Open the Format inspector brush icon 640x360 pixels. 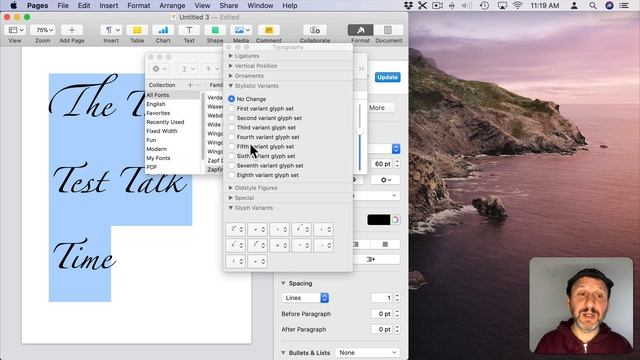(360, 30)
